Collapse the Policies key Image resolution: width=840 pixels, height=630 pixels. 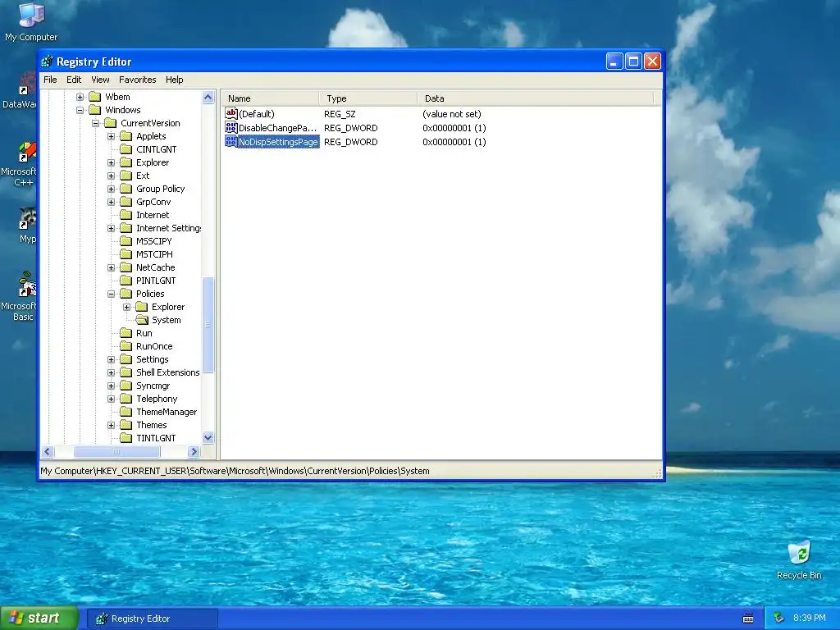pyautogui.click(x=111, y=294)
